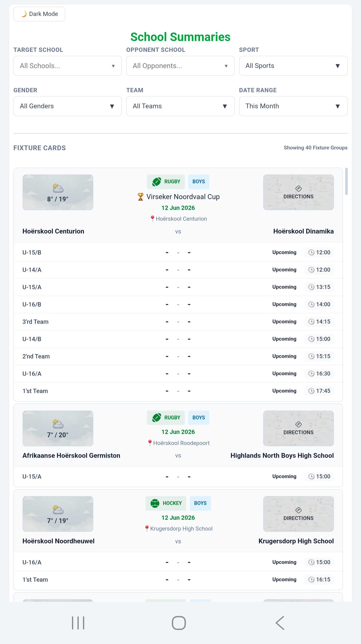Screen dimensions: 361x644
Task: Open Directions for Hoërskool Centurion fixture
Action: click(x=298, y=192)
